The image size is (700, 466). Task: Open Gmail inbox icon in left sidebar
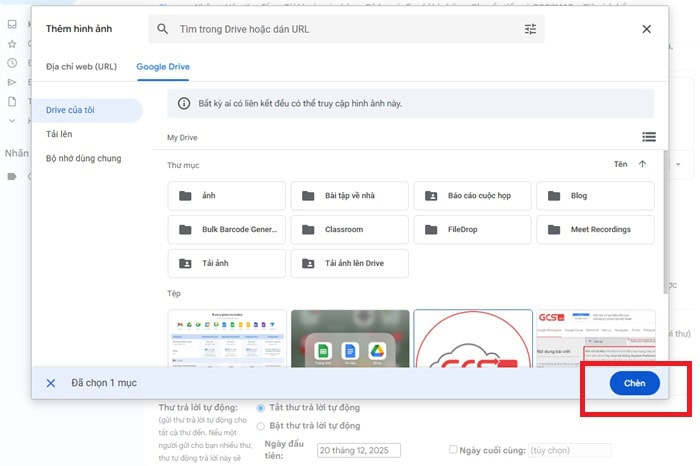(x=12, y=24)
